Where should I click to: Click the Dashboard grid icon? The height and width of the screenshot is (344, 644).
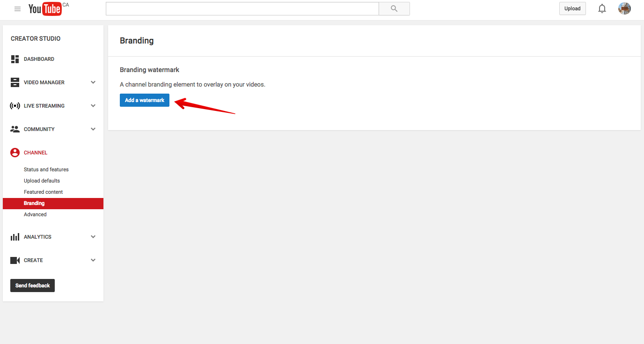click(x=15, y=59)
